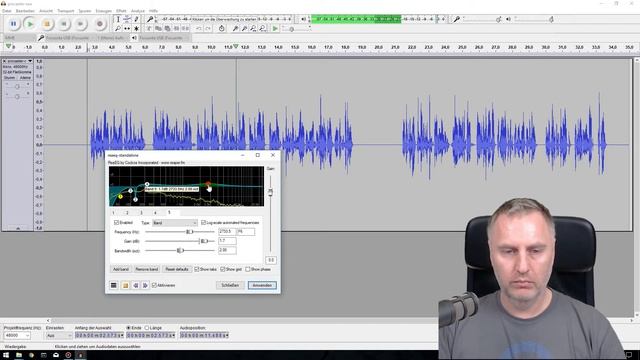This screenshot has width=640, height=360.
Task: Stop playback with the Stop button
Action: coord(47,24)
